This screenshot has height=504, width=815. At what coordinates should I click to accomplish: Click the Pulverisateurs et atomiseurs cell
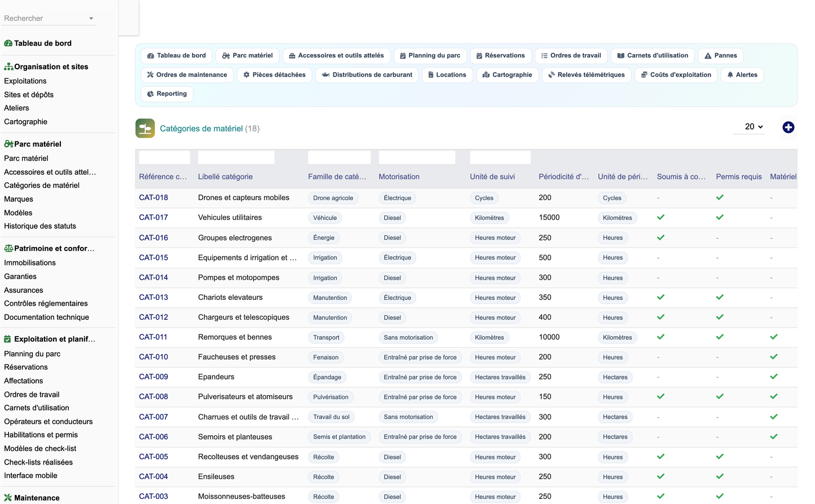(x=245, y=397)
